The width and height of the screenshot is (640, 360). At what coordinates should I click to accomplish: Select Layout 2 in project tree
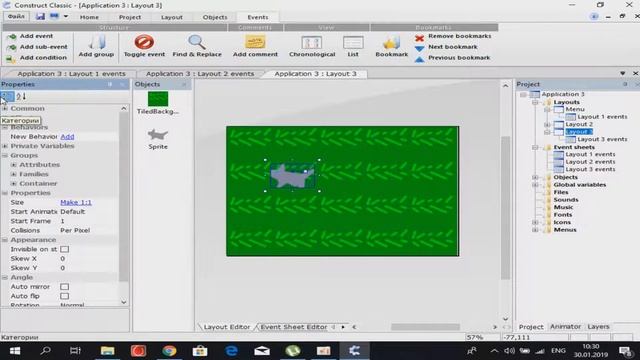579,124
